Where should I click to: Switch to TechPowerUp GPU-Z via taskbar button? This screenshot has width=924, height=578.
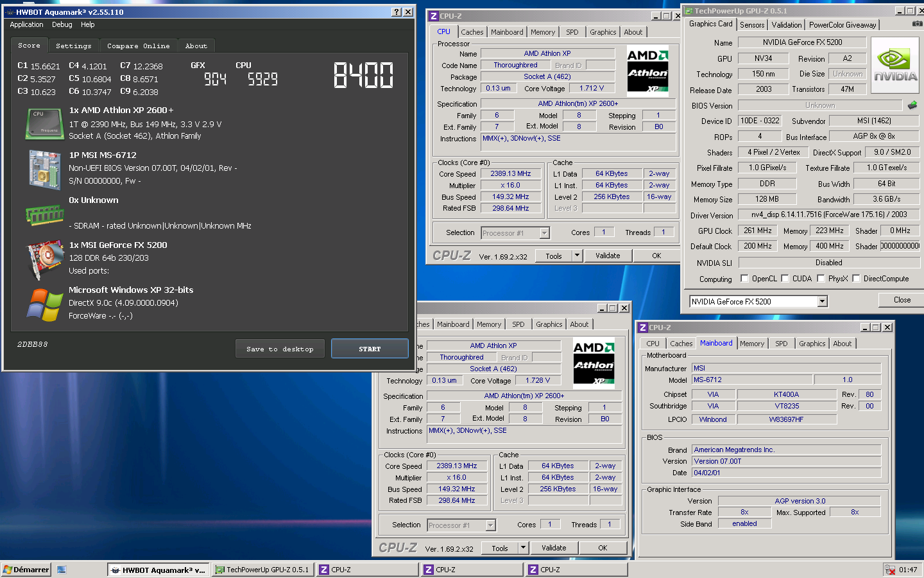pos(262,570)
